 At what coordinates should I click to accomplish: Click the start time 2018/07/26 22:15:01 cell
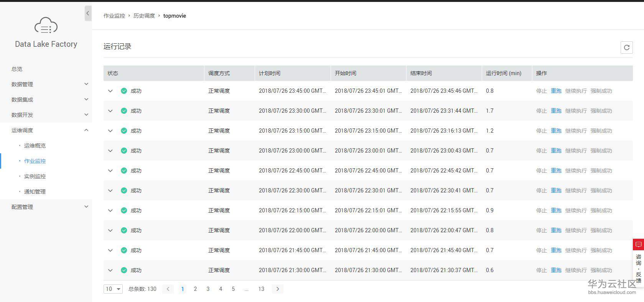coord(369,210)
